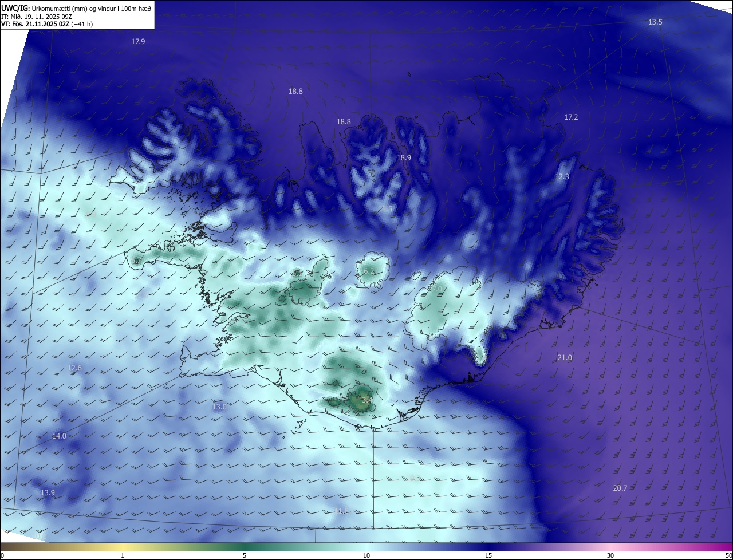Click the colorbar tick labeled 30
Screen dimensions: 733x560
click(610, 555)
